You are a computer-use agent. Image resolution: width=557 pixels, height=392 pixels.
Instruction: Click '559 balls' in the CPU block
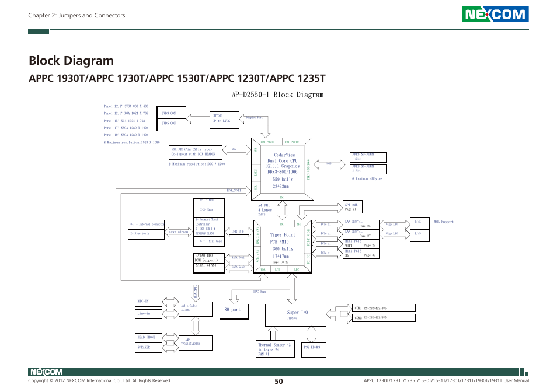pos(283,180)
